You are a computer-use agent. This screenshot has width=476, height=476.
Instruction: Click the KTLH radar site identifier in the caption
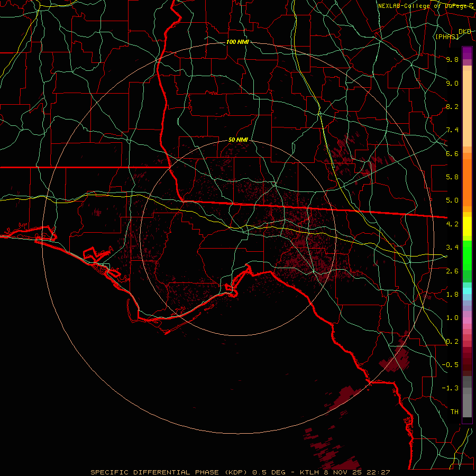pos(309,472)
